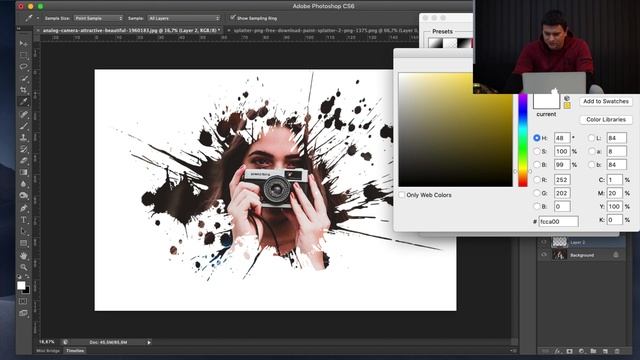The width and height of the screenshot is (640, 360).
Task: Select the Horizontal Type tool
Action: coord(23,220)
